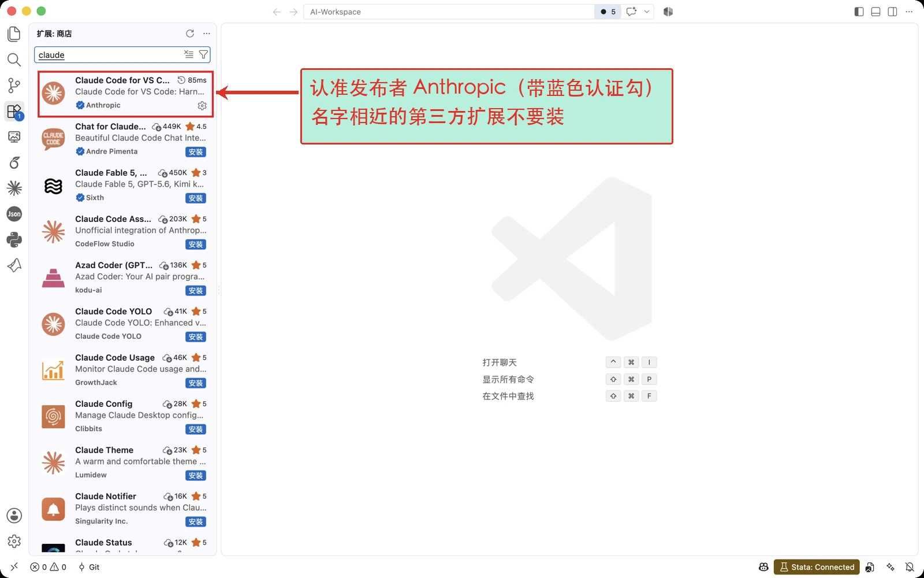Click the Andre Pimenta publisher name
Image resolution: width=924 pixels, height=578 pixels.
(112, 151)
